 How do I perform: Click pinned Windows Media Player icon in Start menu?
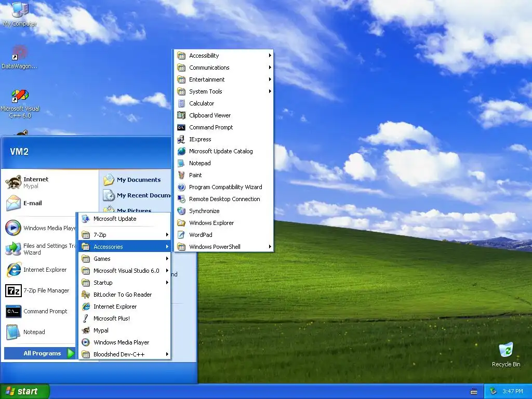click(x=14, y=228)
